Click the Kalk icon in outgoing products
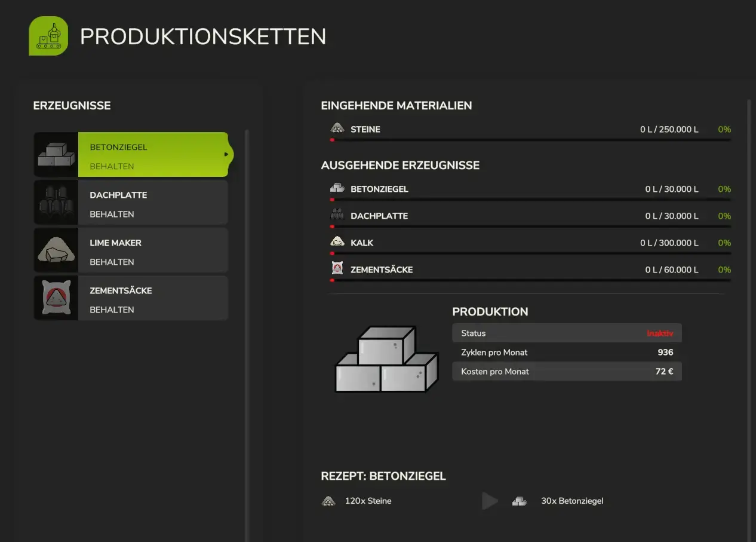756x542 pixels. (337, 243)
